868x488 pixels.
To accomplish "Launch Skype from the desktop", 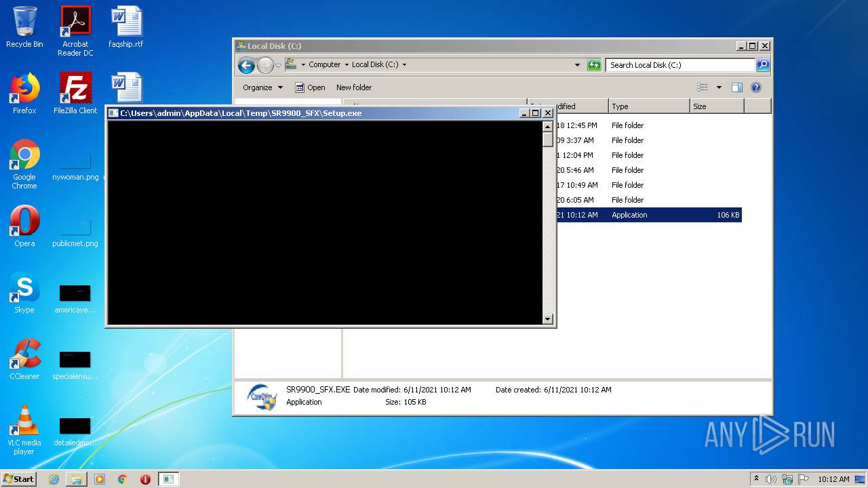I will pyautogui.click(x=24, y=293).
